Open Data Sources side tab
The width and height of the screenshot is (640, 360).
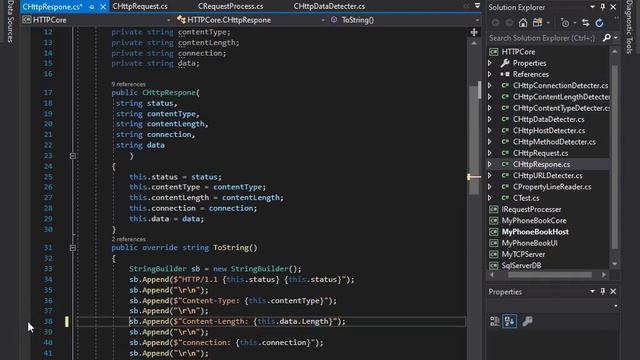point(10,21)
